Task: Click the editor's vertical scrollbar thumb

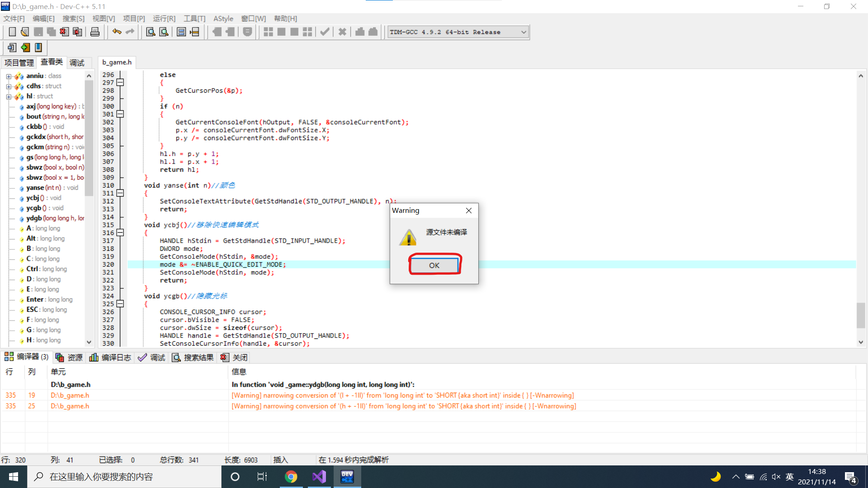Action: [x=861, y=315]
